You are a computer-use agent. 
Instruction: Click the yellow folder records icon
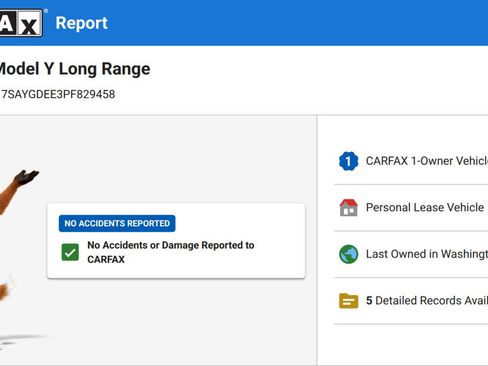(349, 301)
